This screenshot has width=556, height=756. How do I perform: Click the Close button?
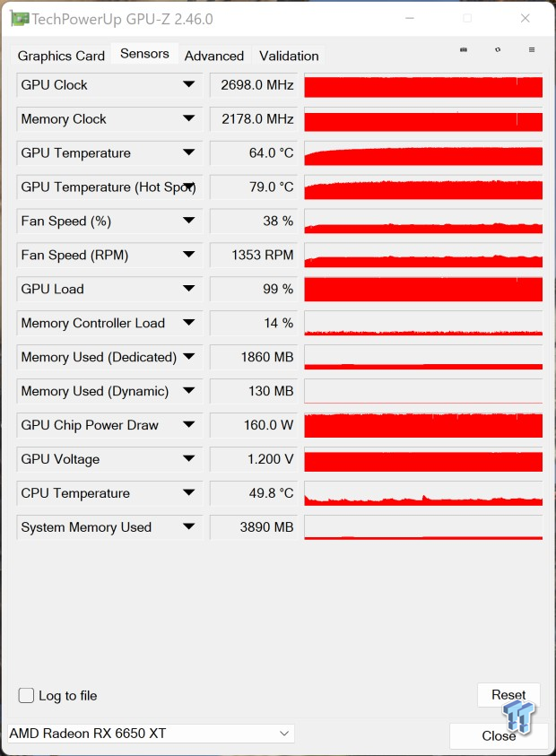(499, 735)
